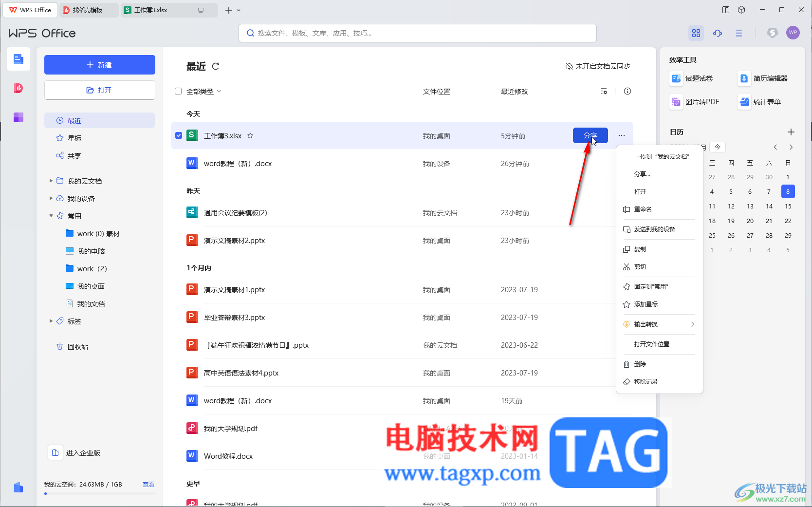
Task: Open the WP user avatar
Action: [793, 33]
